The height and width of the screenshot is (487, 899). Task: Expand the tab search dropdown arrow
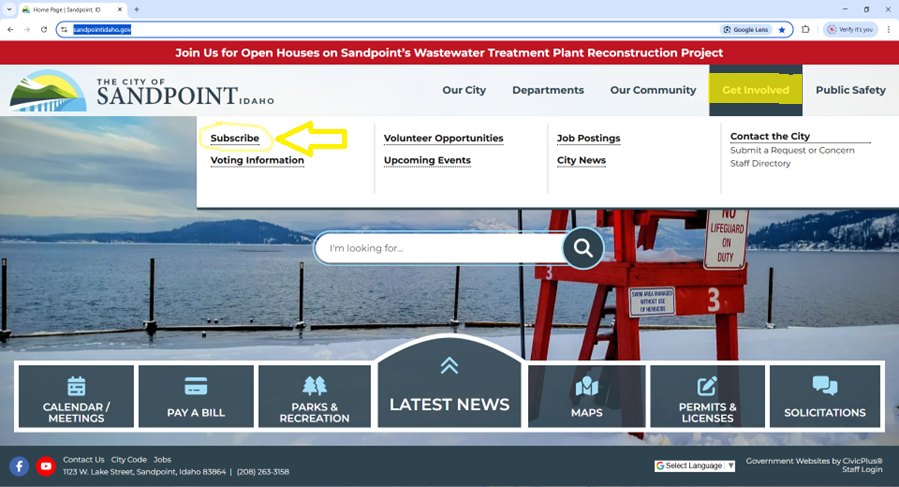point(9,9)
